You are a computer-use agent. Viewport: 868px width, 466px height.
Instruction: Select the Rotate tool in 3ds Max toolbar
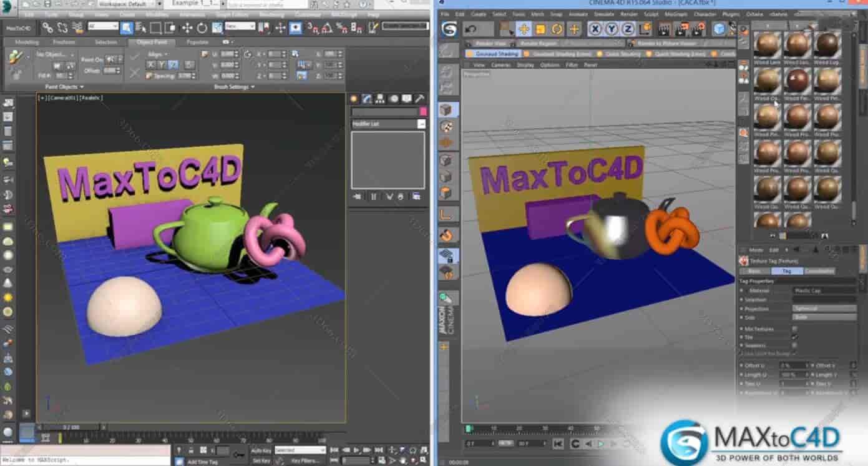pos(201,27)
